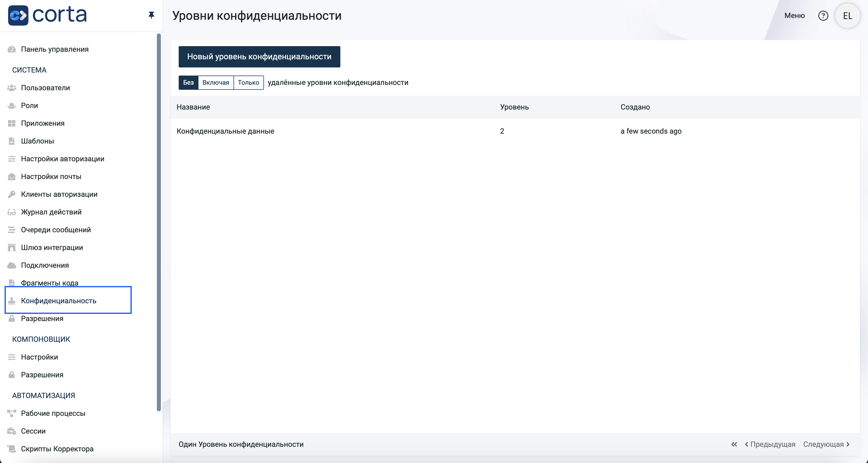The image size is (868, 463).
Task: Click the Создано column header
Action: pos(635,107)
